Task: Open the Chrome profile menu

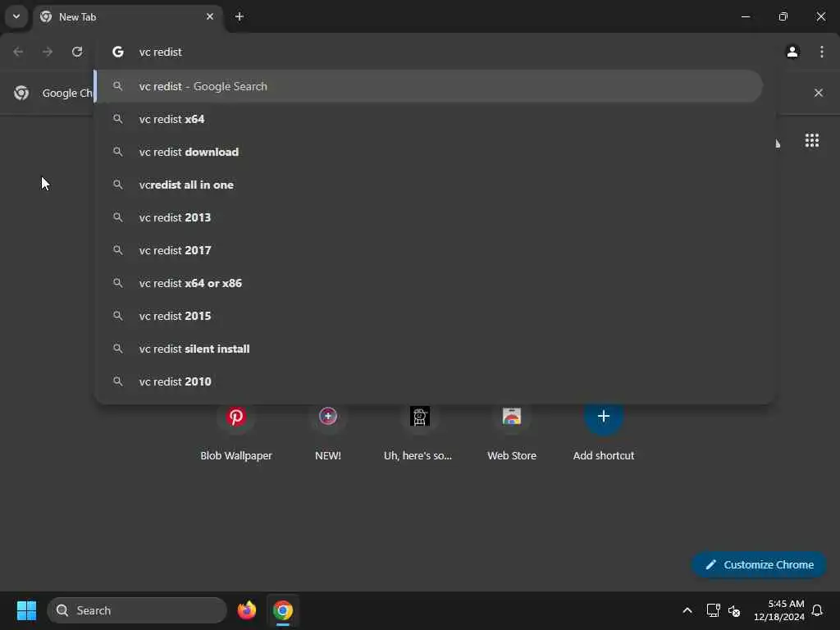Action: tap(792, 52)
